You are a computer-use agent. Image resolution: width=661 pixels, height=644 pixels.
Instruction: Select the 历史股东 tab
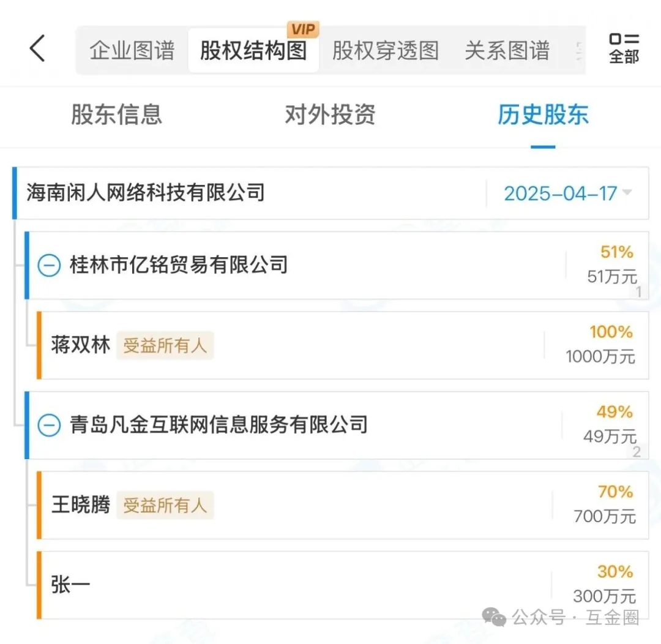543,114
